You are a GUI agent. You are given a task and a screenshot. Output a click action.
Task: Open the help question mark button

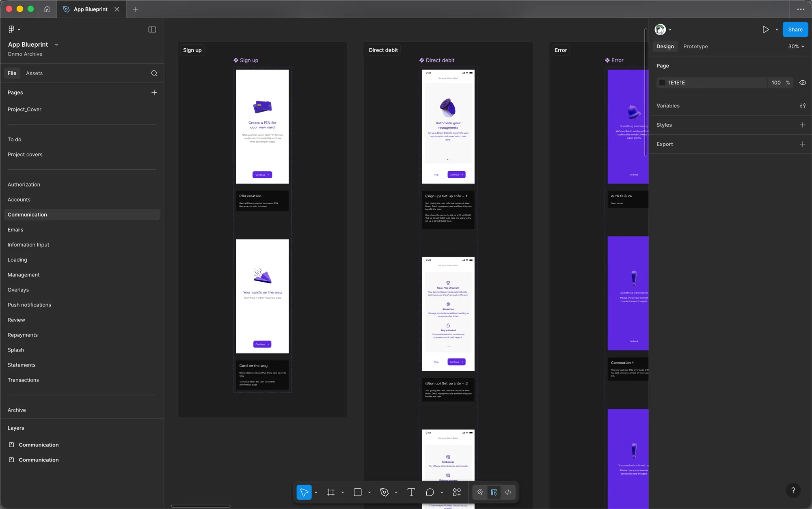pos(793,490)
